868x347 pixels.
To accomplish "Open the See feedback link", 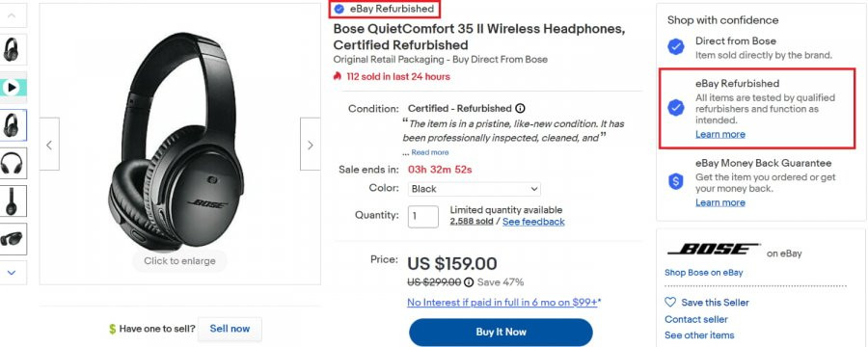I will coord(533,222).
